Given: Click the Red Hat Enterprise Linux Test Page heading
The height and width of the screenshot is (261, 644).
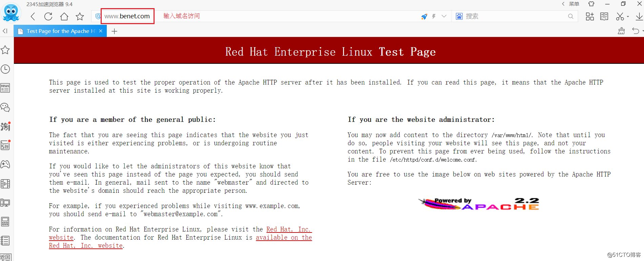Looking at the screenshot, I should [330, 52].
